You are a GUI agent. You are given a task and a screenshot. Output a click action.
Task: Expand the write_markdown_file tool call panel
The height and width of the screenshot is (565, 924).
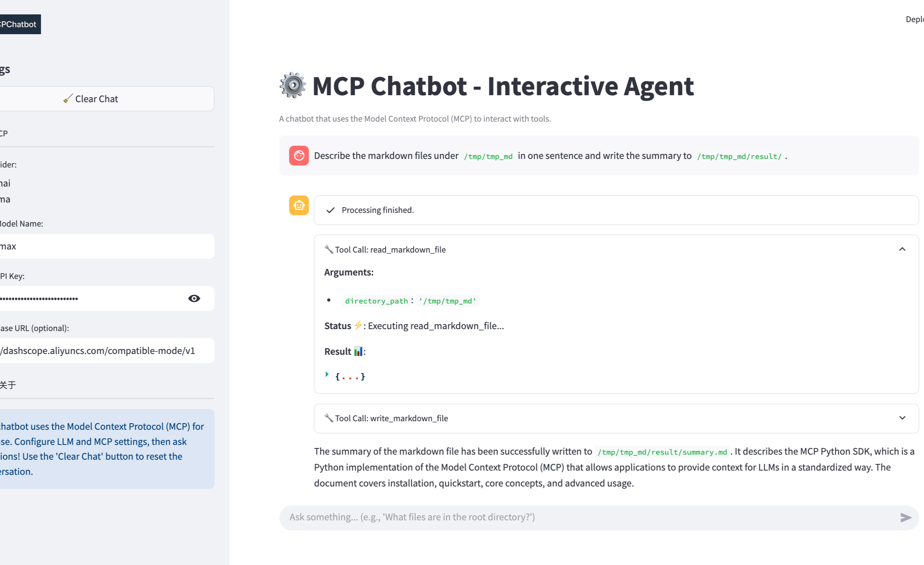(x=903, y=418)
